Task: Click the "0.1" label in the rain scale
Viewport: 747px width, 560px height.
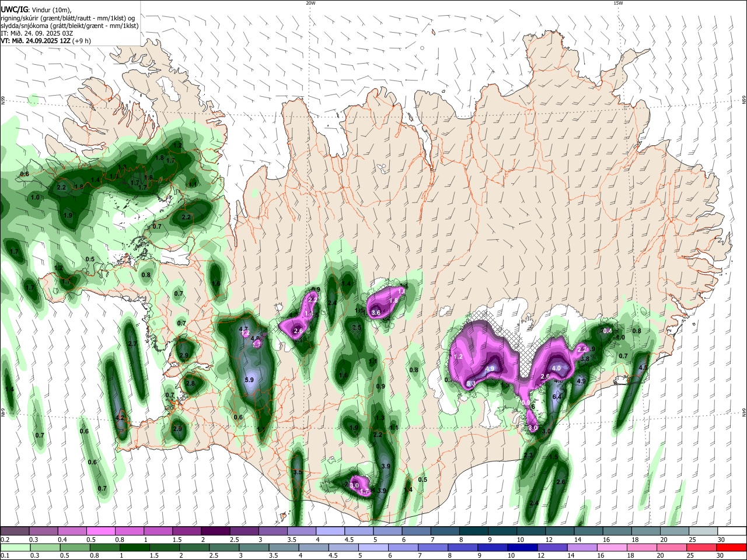Action: (5, 556)
